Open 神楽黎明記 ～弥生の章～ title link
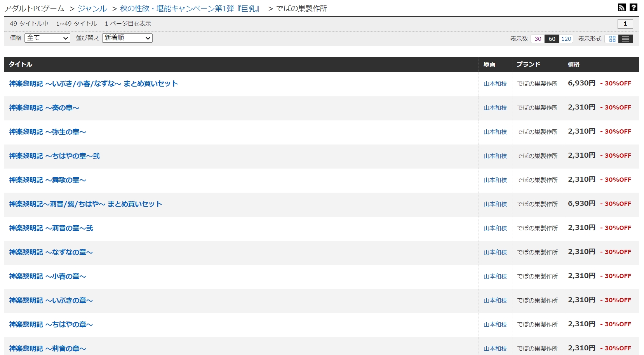The height and width of the screenshot is (355, 644). point(47,132)
